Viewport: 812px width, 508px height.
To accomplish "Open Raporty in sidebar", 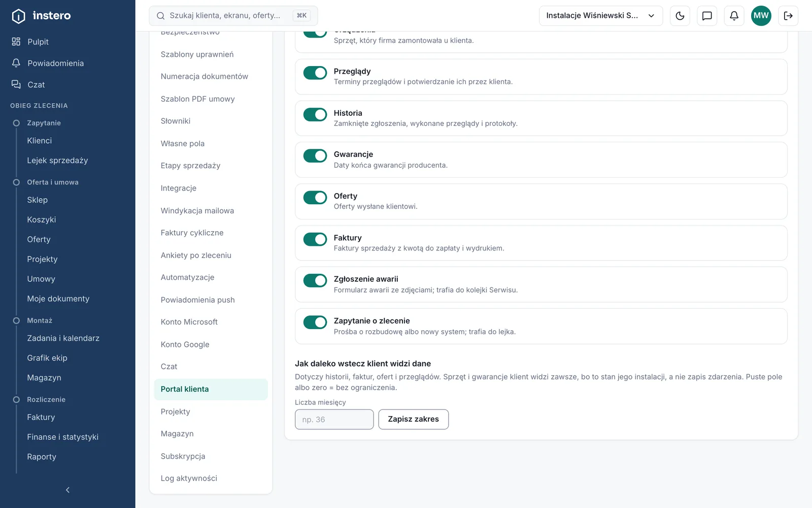I will click(42, 457).
